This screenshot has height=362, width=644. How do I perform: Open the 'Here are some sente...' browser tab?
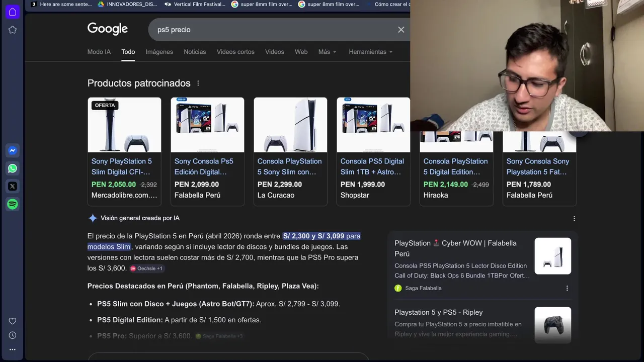(x=61, y=4)
